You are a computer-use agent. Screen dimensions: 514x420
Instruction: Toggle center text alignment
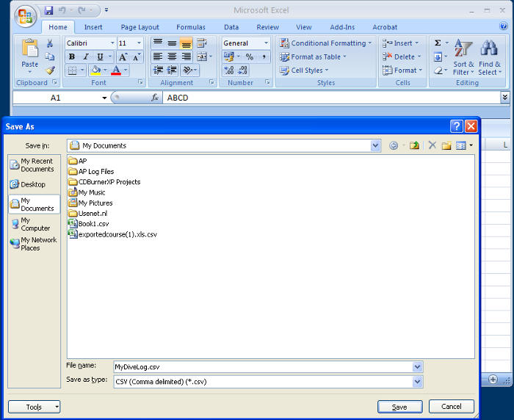point(172,57)
